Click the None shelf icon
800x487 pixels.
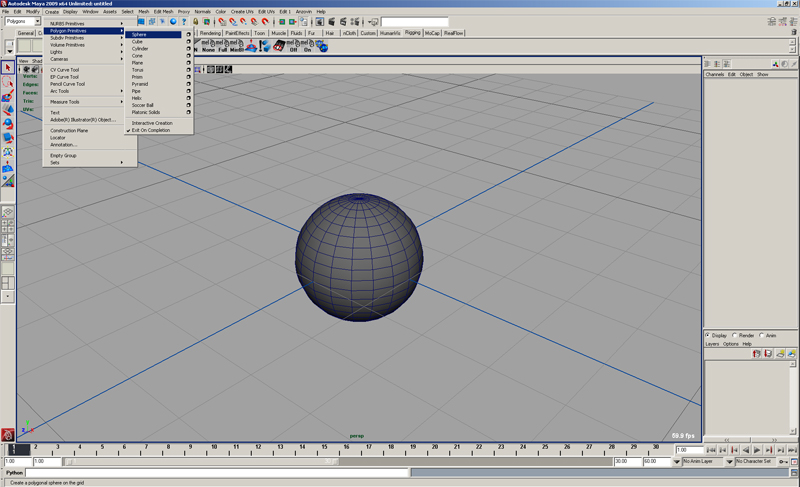(208, 46)
